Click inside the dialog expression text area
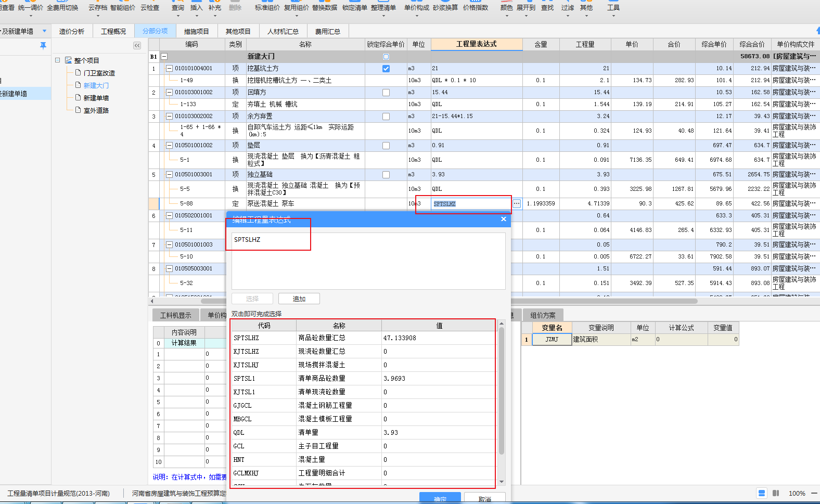 [368, 261]
